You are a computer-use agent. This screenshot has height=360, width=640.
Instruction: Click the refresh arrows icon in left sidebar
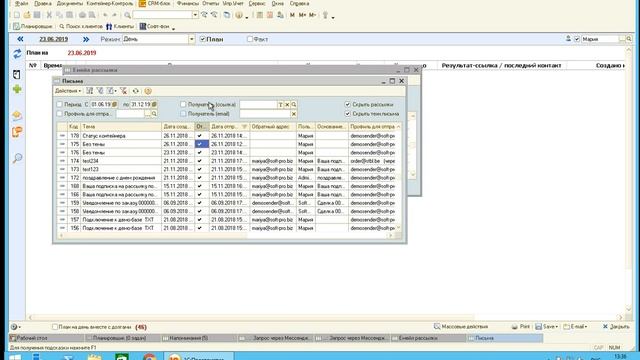[x=17, y=53]
